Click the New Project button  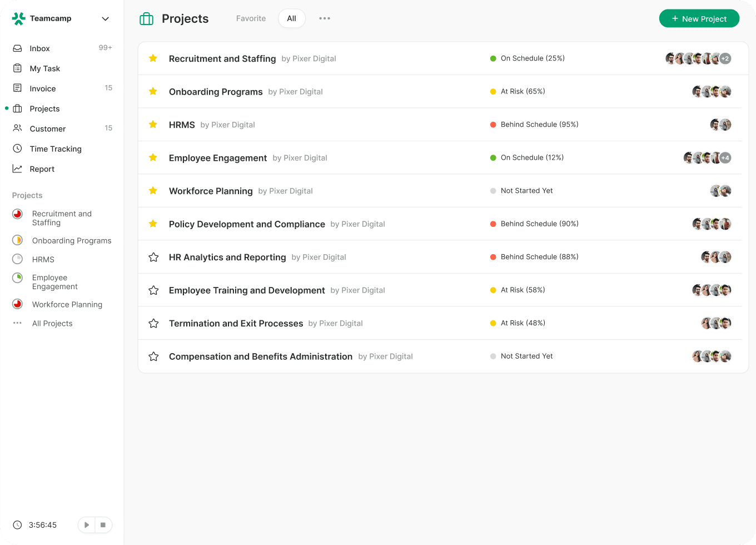[699, 18]
